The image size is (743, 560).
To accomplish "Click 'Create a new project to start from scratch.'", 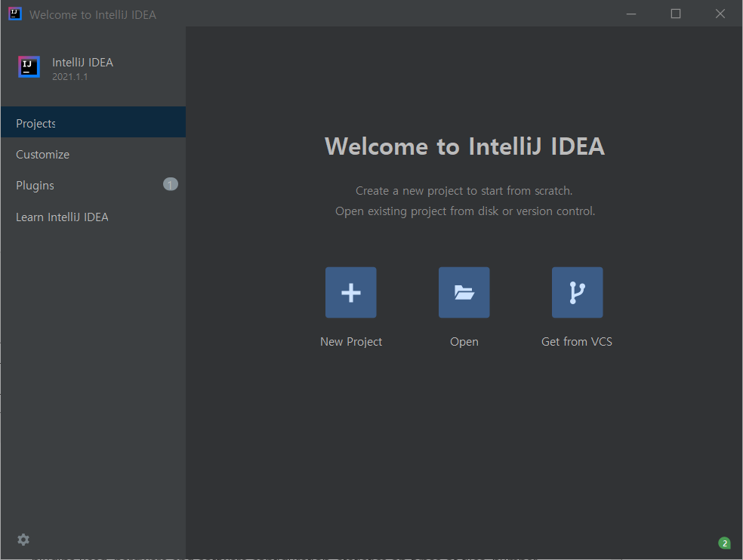I will (x=464, y=191).
